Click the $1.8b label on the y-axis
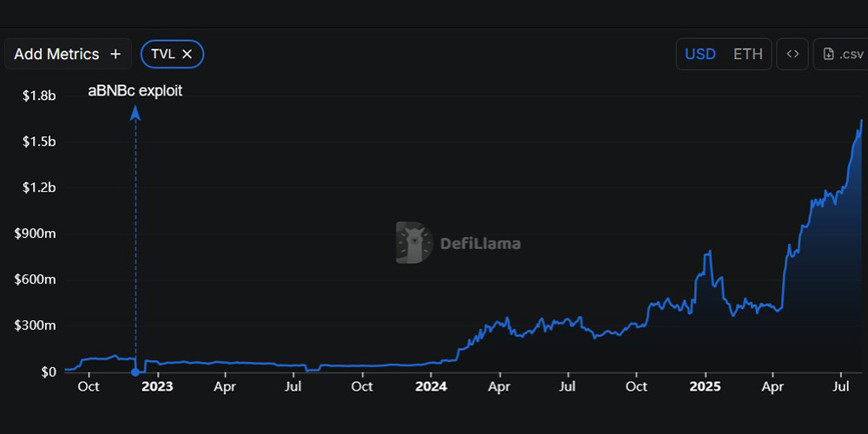The image size is (868, 434). (39, 95)
